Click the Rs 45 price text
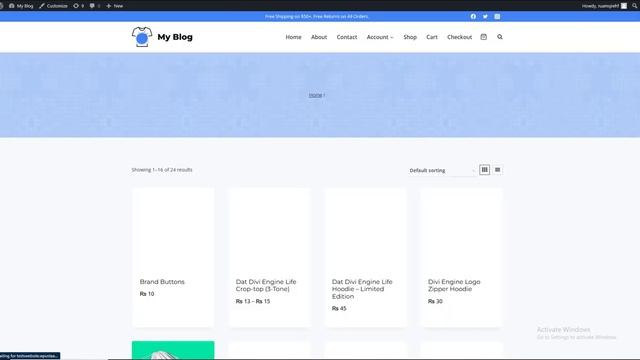640x360 pixels. point(339,309)
